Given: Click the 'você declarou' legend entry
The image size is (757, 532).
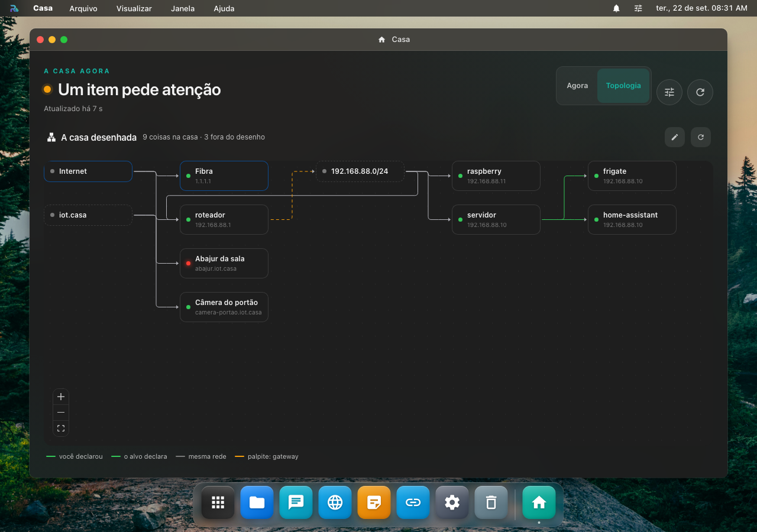Looking at the screenshot, I should coord(75,456).
